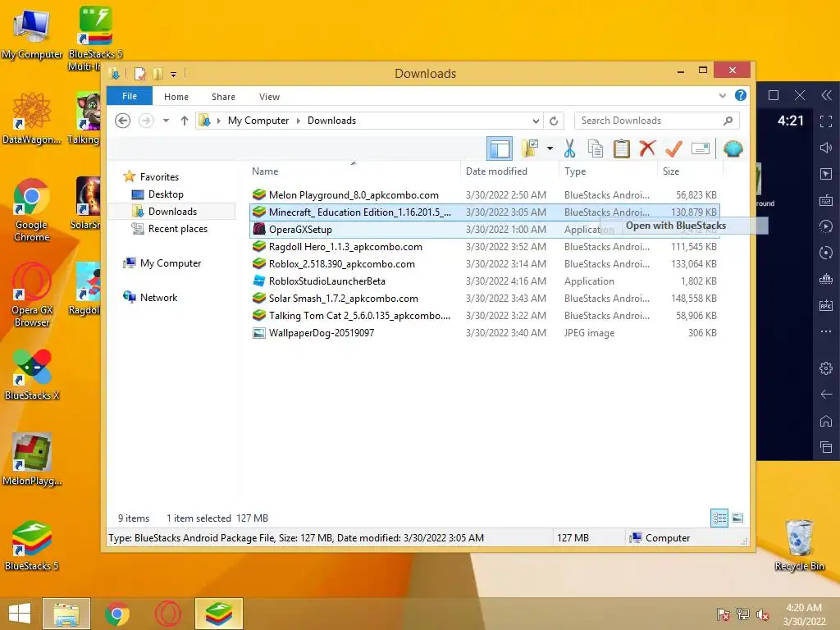The width and height of the screenshot is (840, 630).
Task: Click the Rename icon in toolbar
Action: click(701, 148)
